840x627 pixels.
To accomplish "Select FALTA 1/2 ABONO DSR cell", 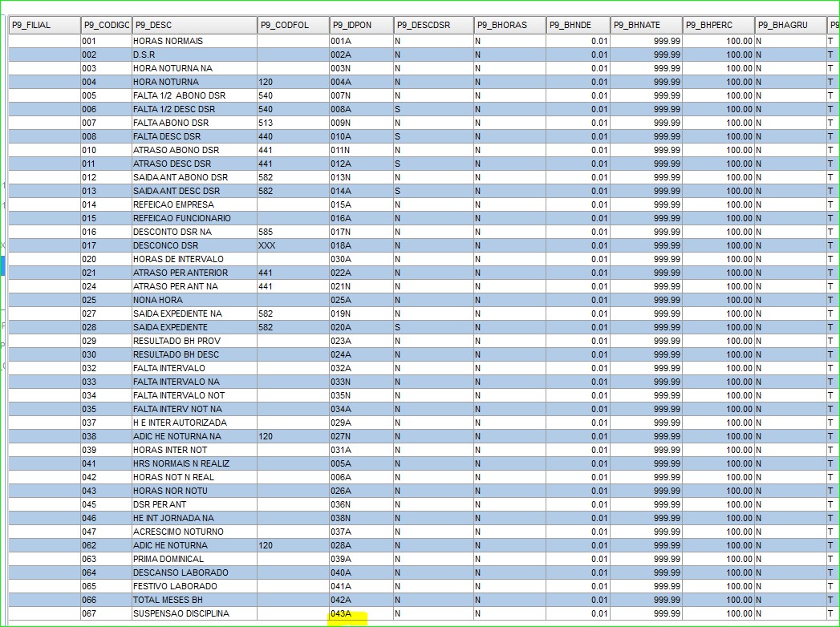I will coord(194,96).
